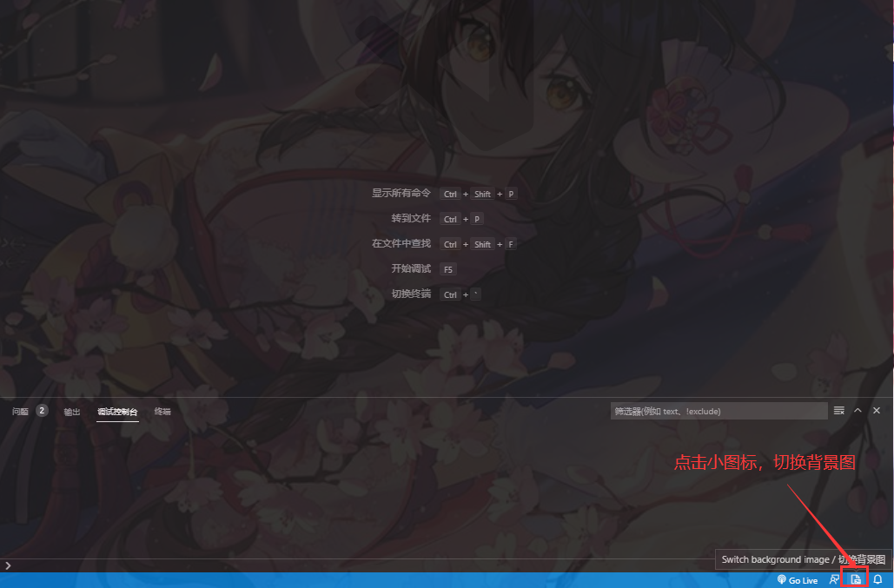
Task: Click the 开始调试 shortcut hint text
Action: click(410, 268)
